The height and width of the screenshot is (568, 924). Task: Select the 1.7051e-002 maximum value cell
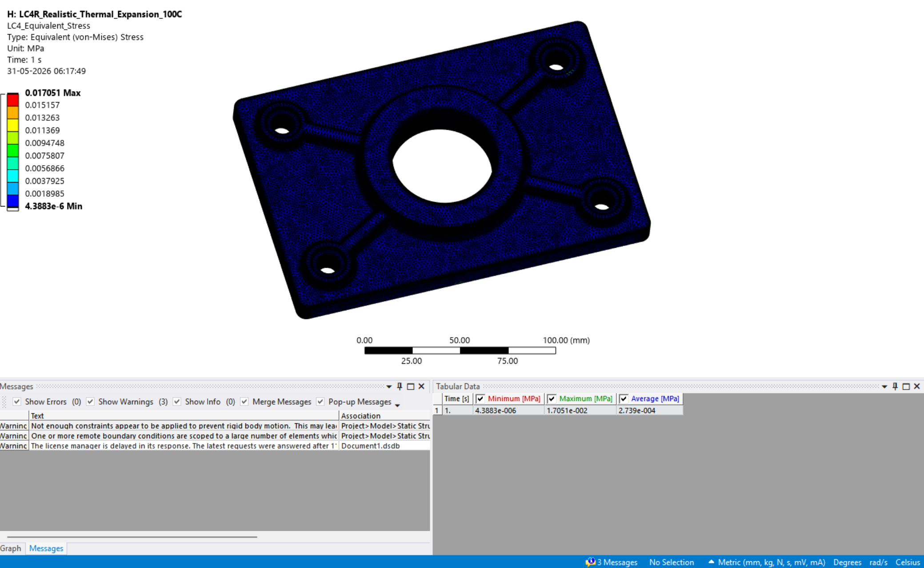click(580, 410)
